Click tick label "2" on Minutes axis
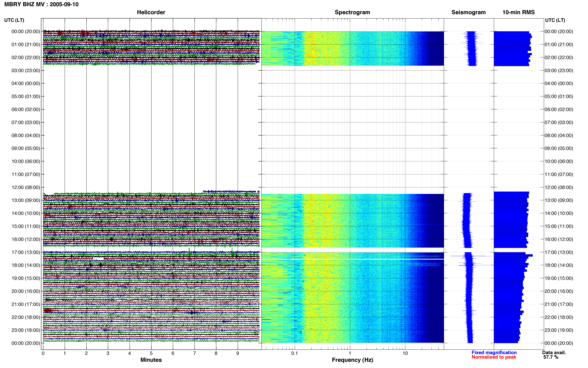 [86, 353]
